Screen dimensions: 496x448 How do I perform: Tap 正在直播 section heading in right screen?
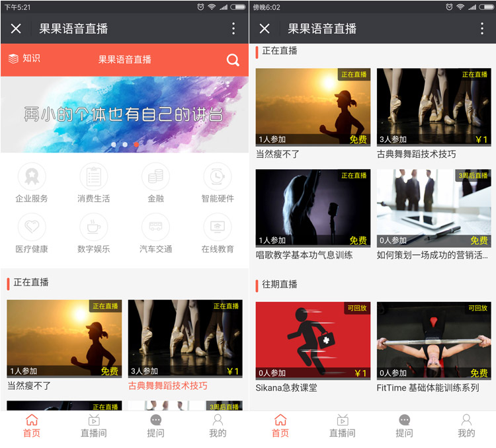[x=280, y=51]
